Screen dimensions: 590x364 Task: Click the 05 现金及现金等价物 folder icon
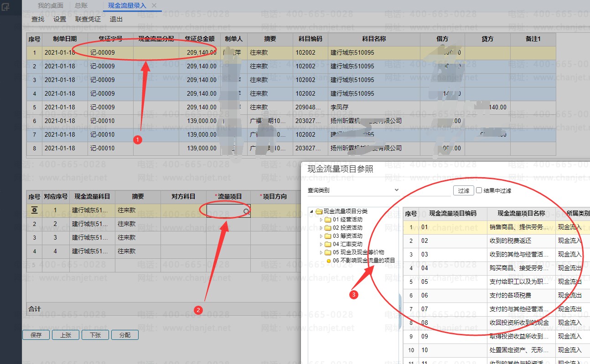(x=327, y=252)
